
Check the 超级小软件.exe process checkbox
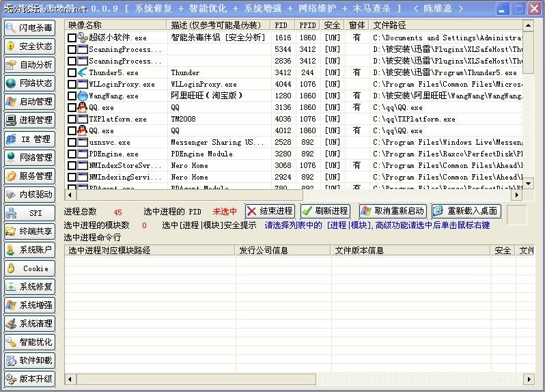(72, 38)
